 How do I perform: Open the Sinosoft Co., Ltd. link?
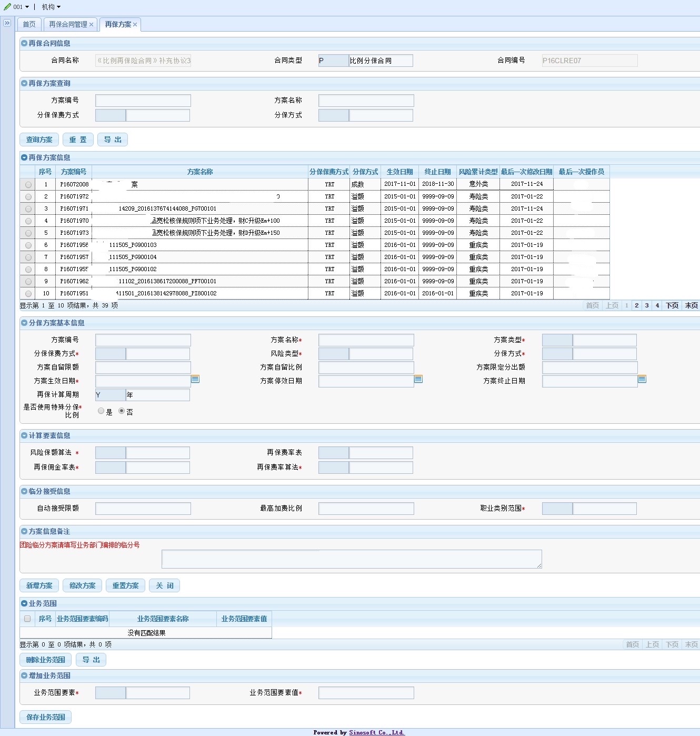click(x=376, y=732)
